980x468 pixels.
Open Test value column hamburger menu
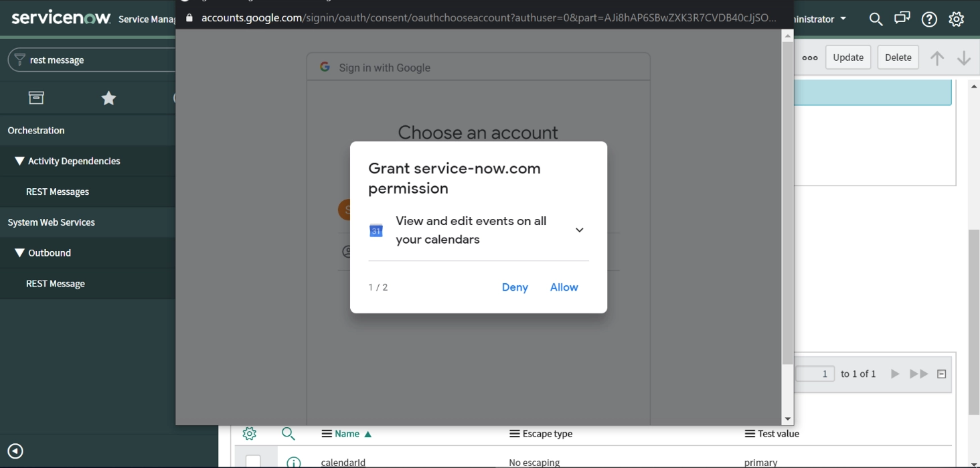click(750, 434)
